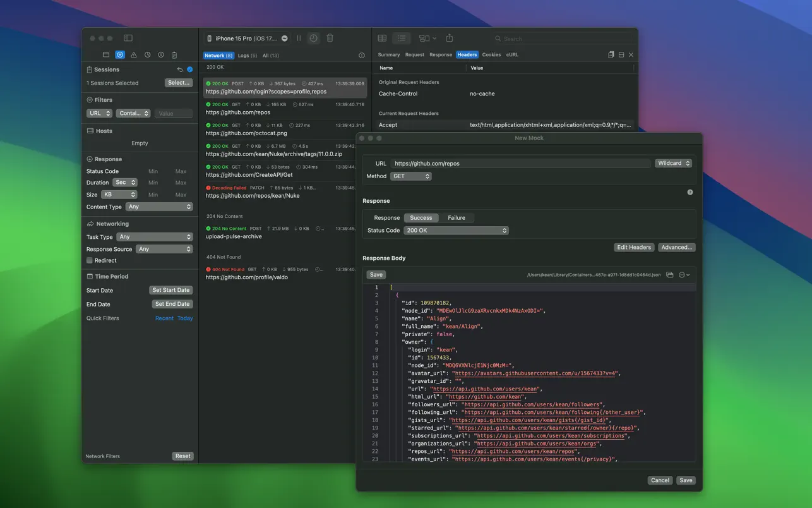Click the Advanced... button
The image size is (812, 508).
(677, 247)
